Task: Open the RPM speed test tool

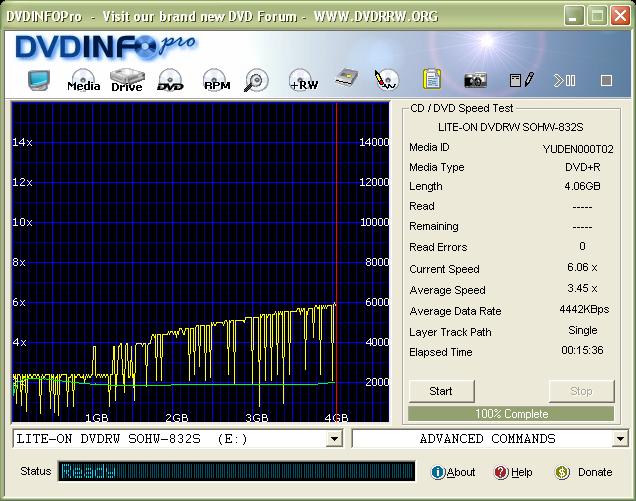Action: (x=217, y=80)
